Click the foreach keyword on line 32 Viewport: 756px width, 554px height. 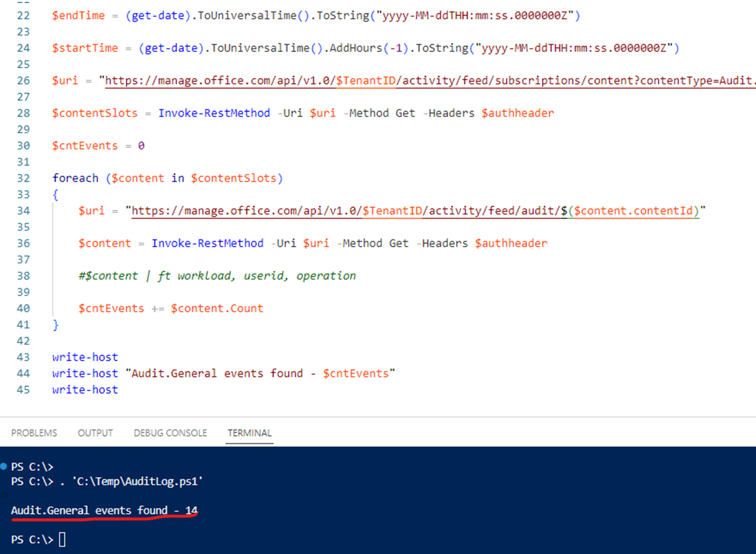pos(75,177)
